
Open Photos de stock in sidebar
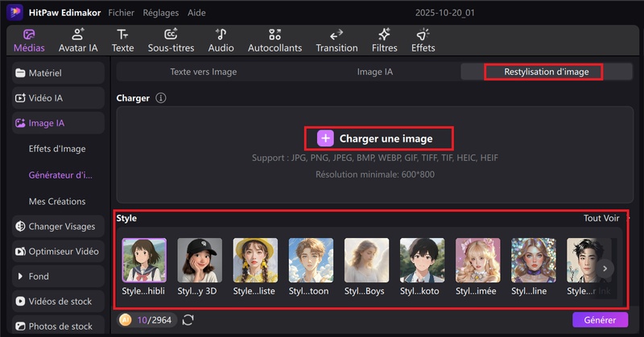click(58, 326)
